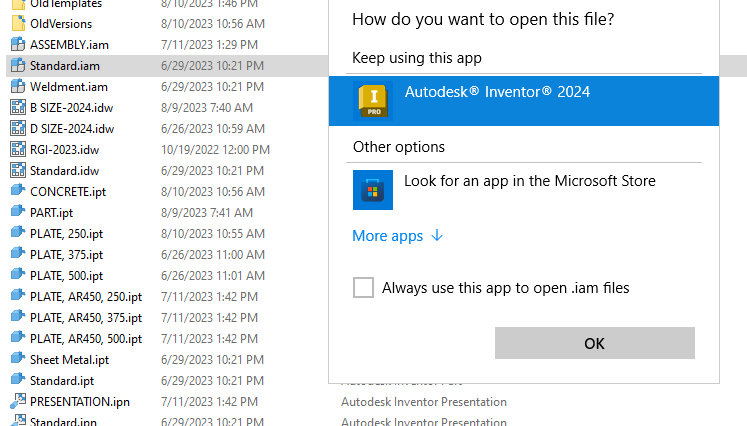Select PLATE, 250.ipt file name
747x426 pixels.
pos(67,233)
